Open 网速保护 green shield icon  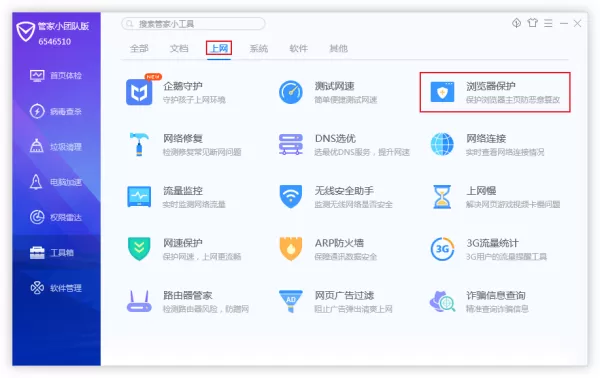coord(139,249)
